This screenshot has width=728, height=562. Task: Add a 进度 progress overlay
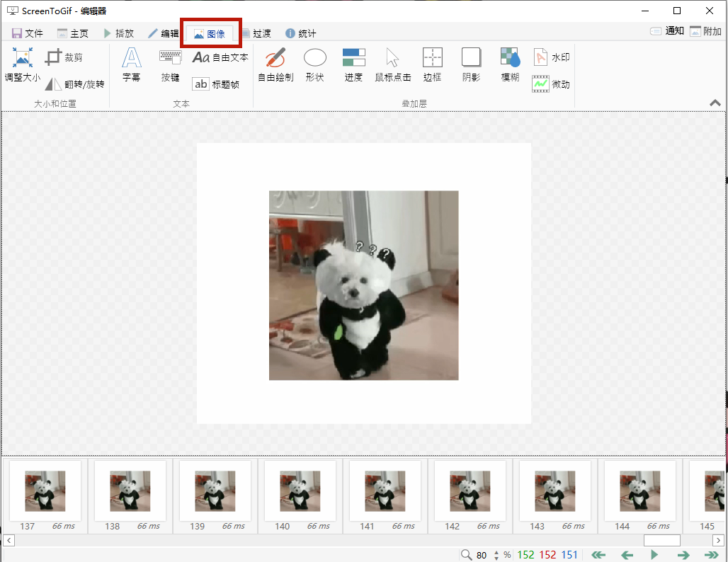tap(353, 65)
